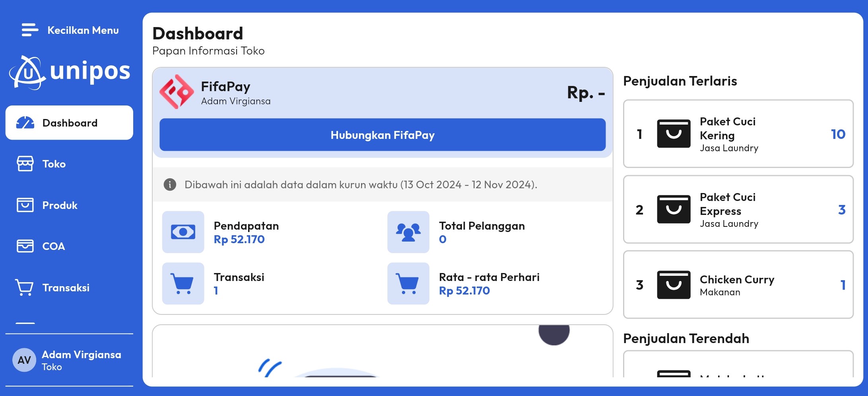Click the info icon beside date range

point(170,185)
